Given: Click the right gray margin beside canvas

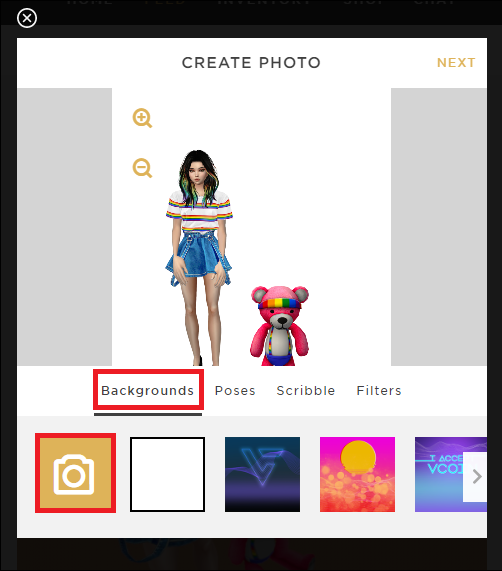Looking at the screenshot, I should 439,227.
